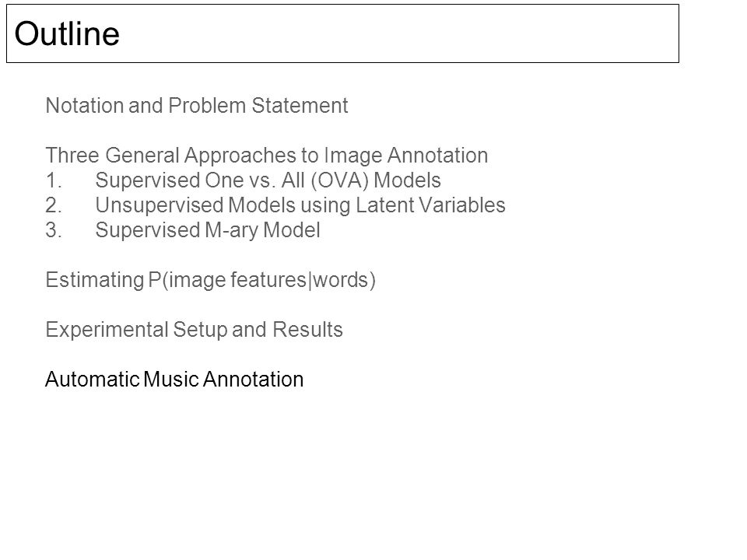The image size is (747, 560).
Task: Click highlighted "Automatic Music Annotation" line
Action: 174,380
